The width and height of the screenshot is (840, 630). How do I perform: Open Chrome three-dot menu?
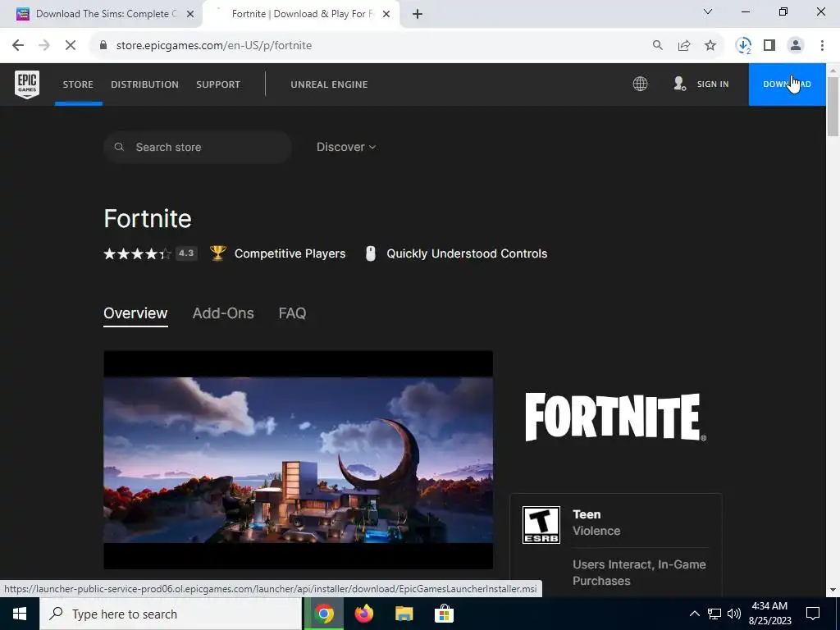pyautogui.click(x=822, y=45)
